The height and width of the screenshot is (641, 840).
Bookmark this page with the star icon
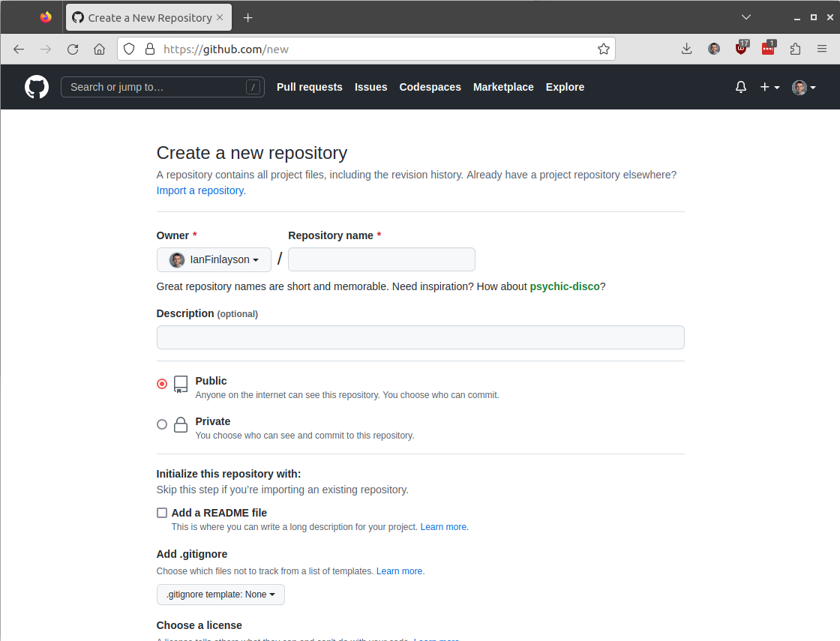coord(604,49)
